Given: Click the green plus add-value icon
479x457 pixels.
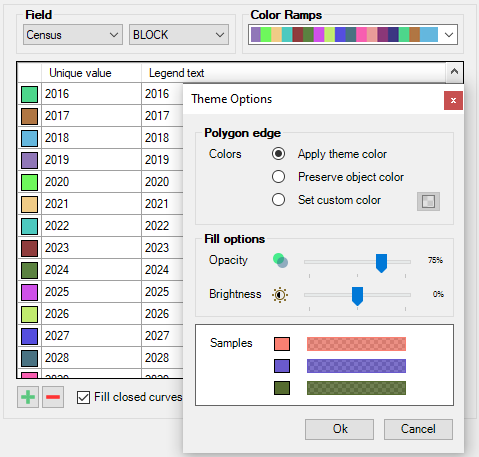Looking at the screenshot, I should (28, 397).
